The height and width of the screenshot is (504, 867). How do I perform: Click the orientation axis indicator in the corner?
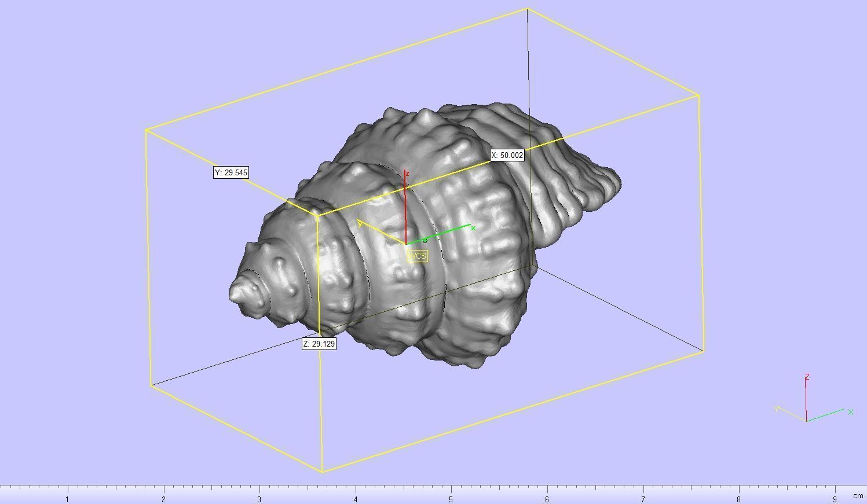tap(813, 399)
